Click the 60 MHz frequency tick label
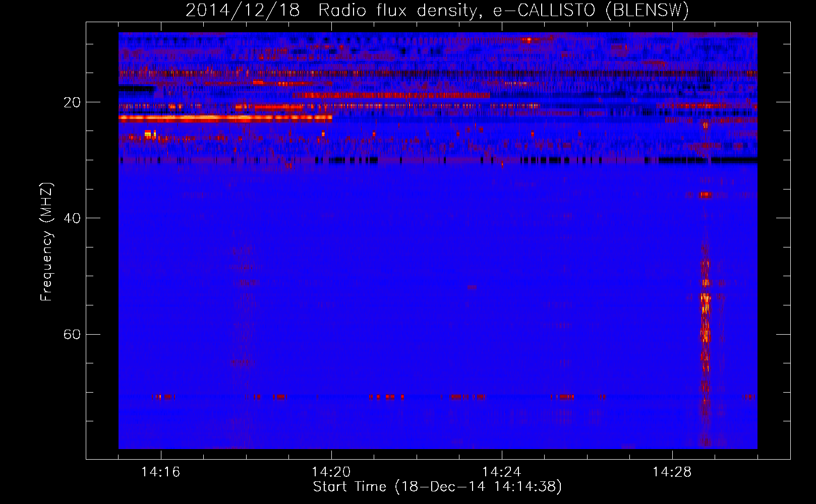This screenshot has width=816, height=504. [72, 334]
